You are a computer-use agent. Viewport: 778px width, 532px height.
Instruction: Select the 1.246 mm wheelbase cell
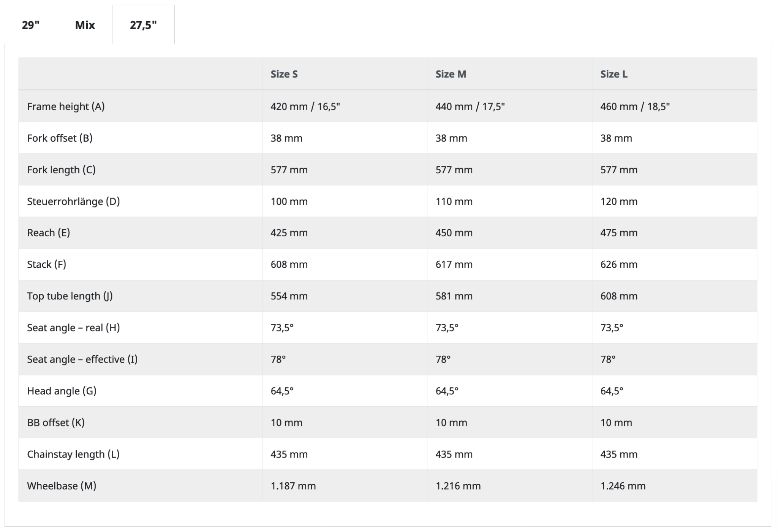click(x=623, y=486)
